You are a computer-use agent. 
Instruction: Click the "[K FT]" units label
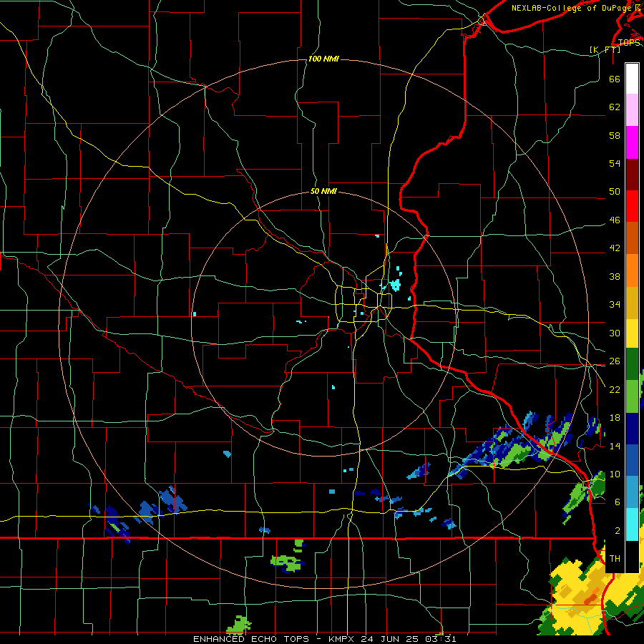coord(605,49)
